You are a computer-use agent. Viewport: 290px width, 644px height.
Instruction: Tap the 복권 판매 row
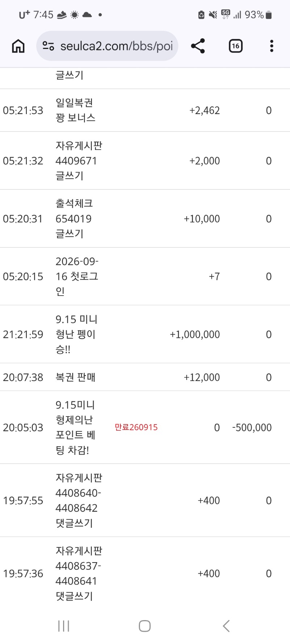click(145, 377)
